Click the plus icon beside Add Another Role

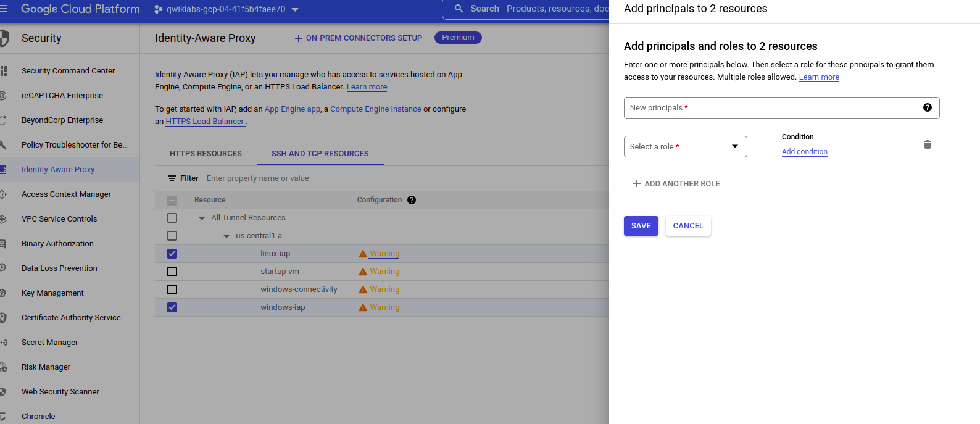[x=636, y=183]
